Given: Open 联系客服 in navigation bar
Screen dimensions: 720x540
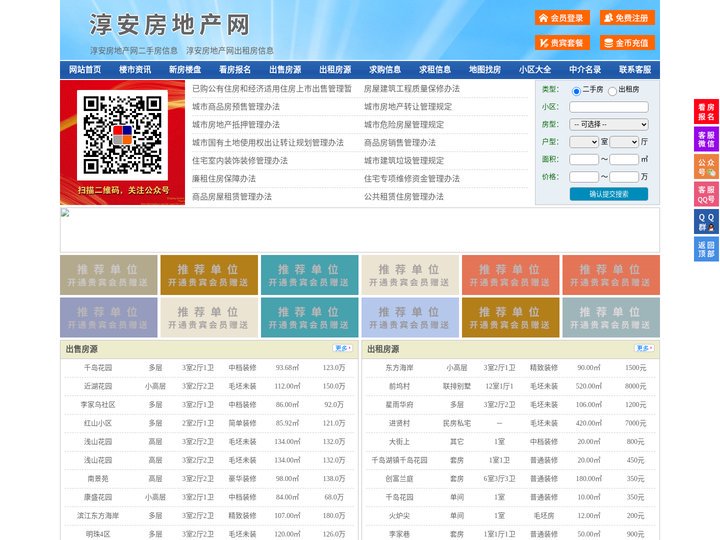Looking at the screenshot, I should [635, 70].
